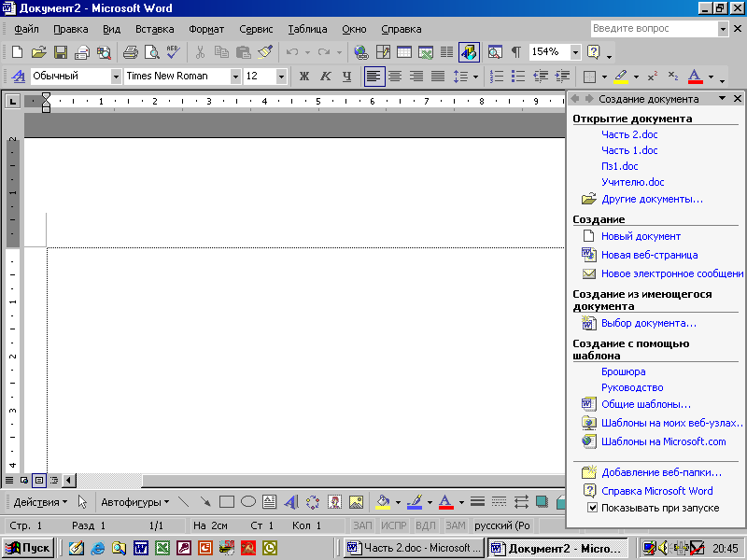This screenshot has width=747, height=560.
Task: Select the Rectangle drawing tool
Action: point(226,502)
